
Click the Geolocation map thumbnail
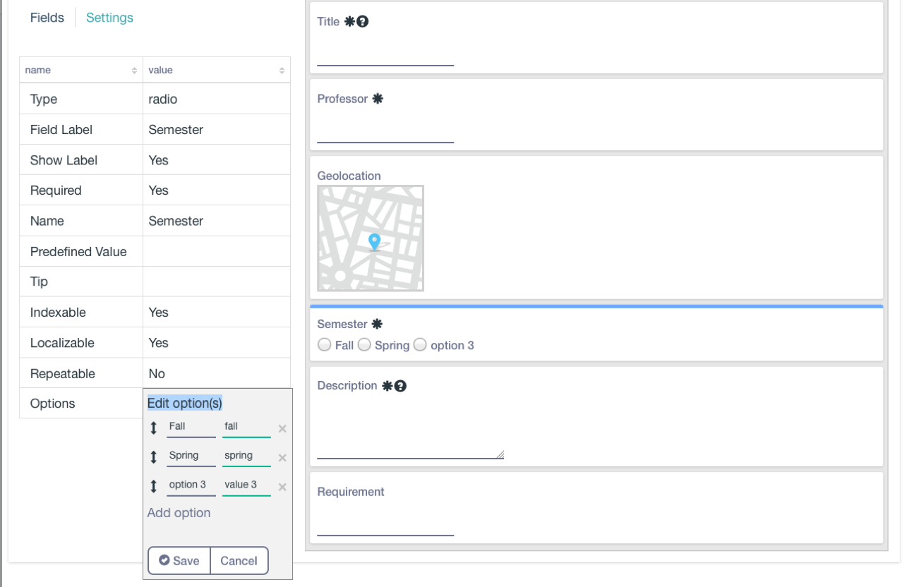tap(371, 238)
